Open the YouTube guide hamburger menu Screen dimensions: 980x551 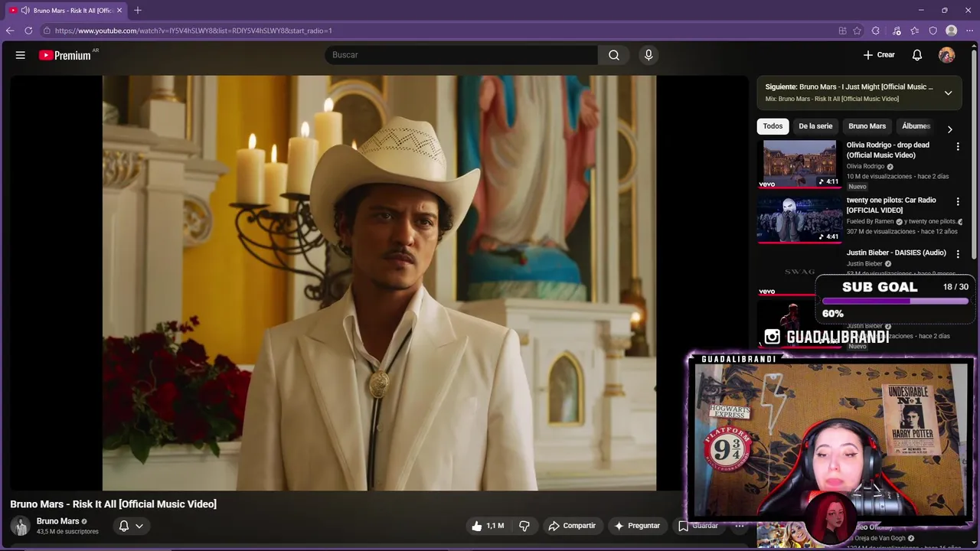click(x=21, y=55)
